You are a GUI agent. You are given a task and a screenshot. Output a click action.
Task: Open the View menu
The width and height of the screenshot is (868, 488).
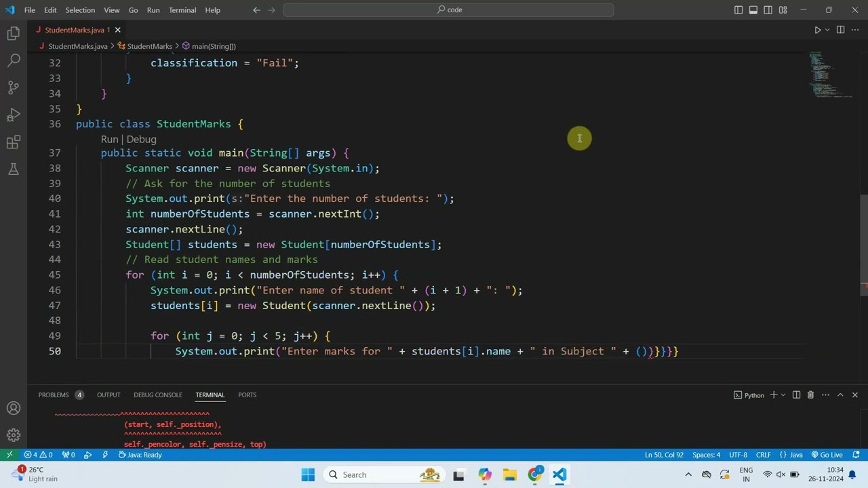coord(112,10)
